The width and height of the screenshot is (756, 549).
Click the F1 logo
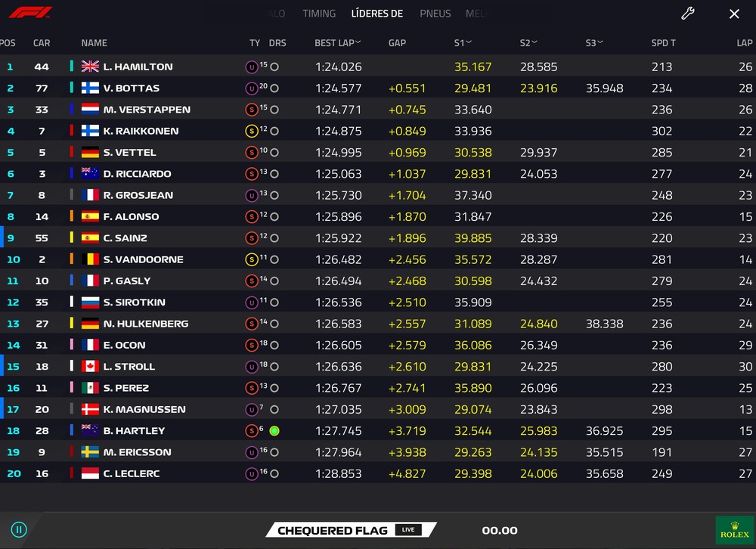30,13
